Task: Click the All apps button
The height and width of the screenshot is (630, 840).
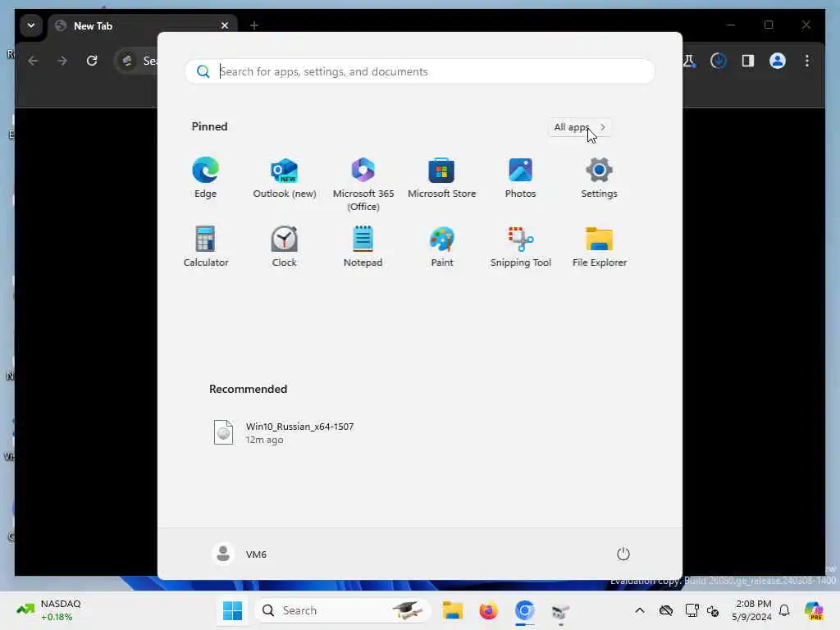Action: point(580,127)
